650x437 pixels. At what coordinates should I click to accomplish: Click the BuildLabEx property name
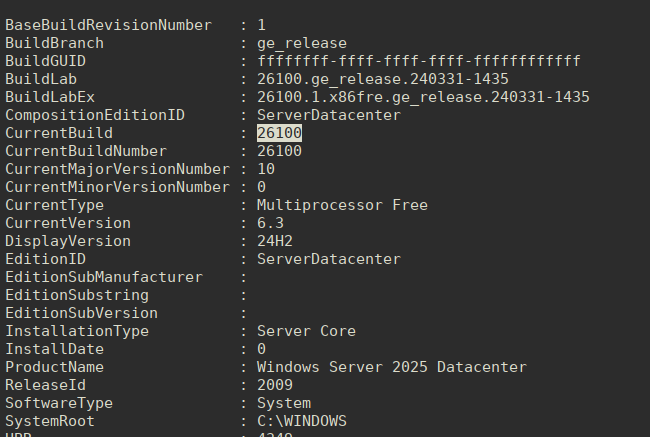coord(50,97)
